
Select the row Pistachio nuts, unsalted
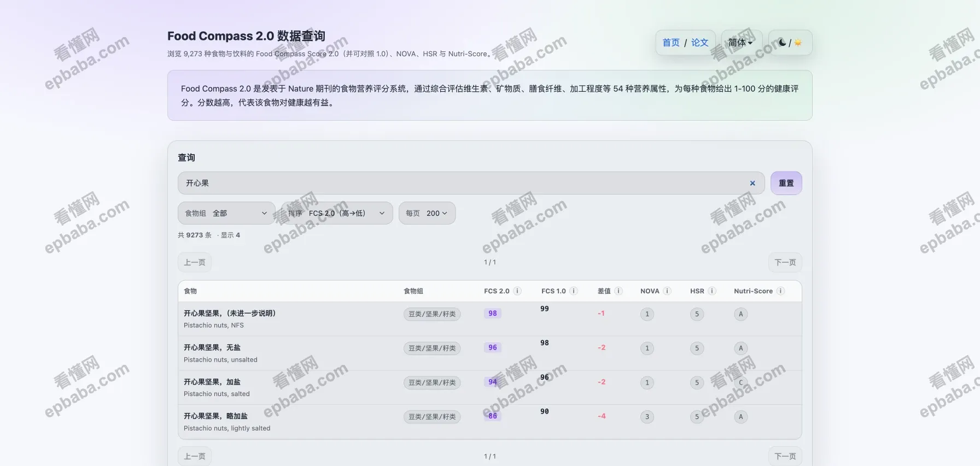click(x=490, y=353)
